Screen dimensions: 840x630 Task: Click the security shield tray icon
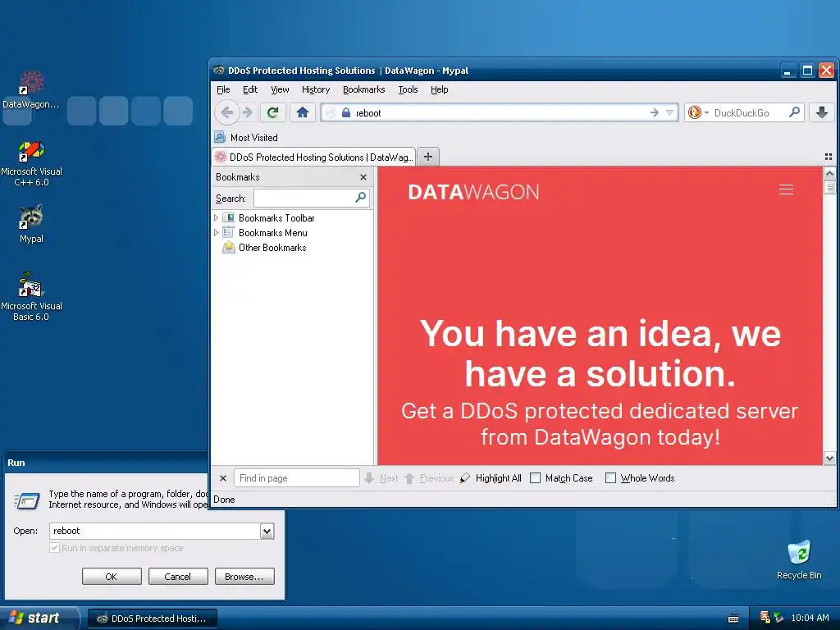click(x=765, y=618)
